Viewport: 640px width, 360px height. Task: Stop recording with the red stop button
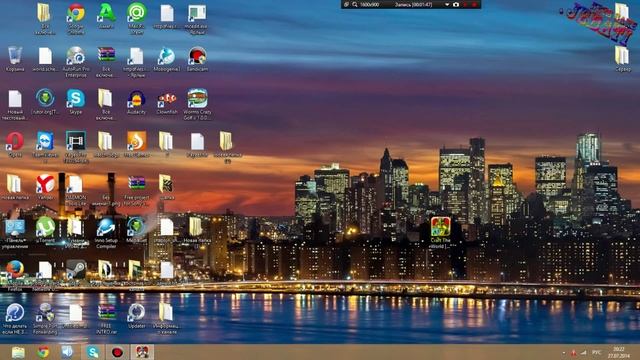tap(474, 4)
